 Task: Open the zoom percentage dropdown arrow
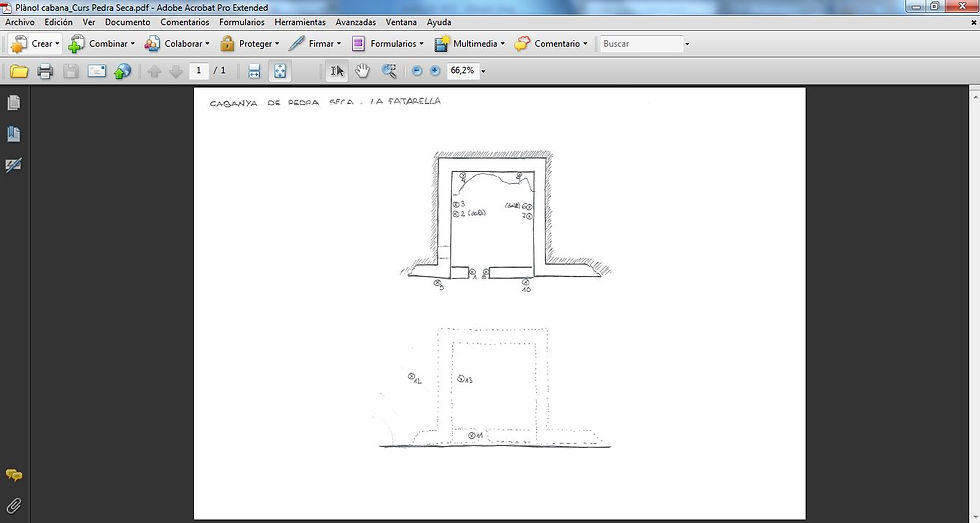tap(483, 71)
